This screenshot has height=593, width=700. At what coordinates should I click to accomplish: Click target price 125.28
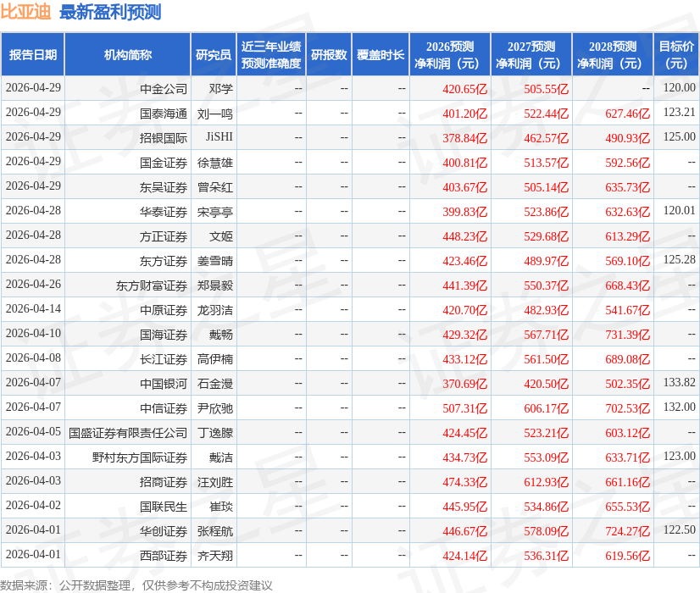pyautogui.click(x=679, y=259)
